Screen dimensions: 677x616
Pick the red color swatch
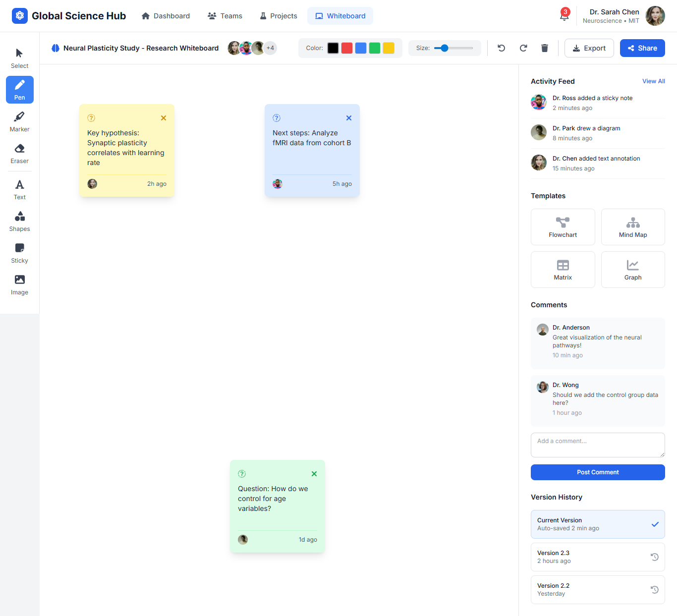pyautogui.click(x=347, y=48)
